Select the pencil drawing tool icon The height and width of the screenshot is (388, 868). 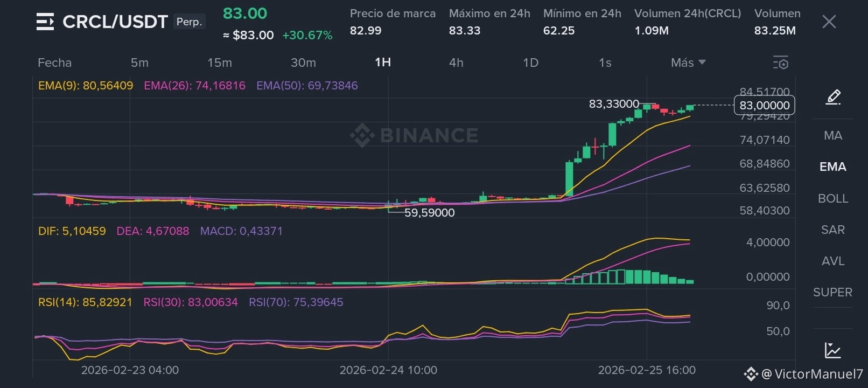click(833, 97)
